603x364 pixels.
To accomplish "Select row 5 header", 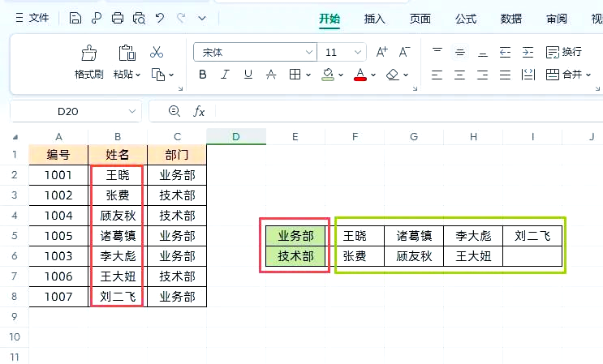I will (15, 235).
